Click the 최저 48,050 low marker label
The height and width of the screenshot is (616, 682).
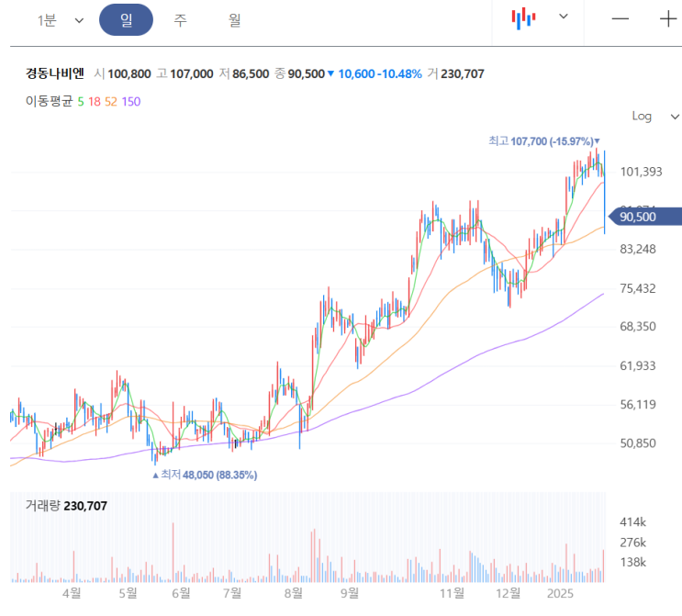205,475
